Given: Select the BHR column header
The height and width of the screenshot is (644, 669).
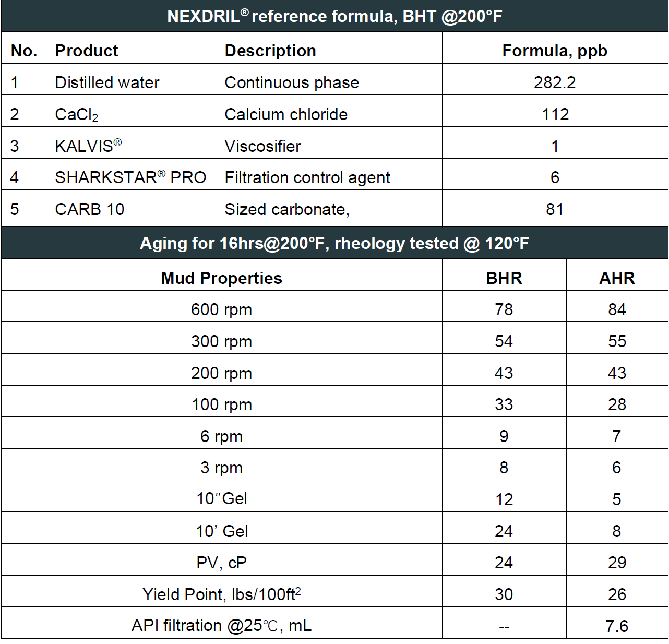Looking at the screenshot, I should point(504,278).
